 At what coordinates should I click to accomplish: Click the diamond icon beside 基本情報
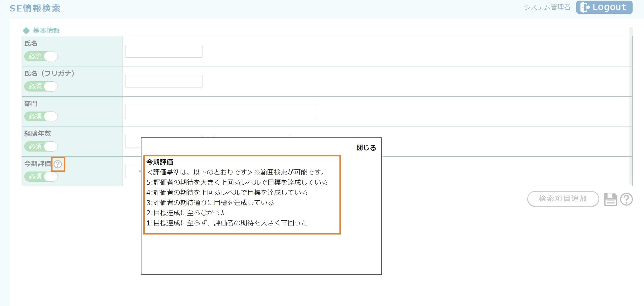pyautogui.click(x=26, y=31)
